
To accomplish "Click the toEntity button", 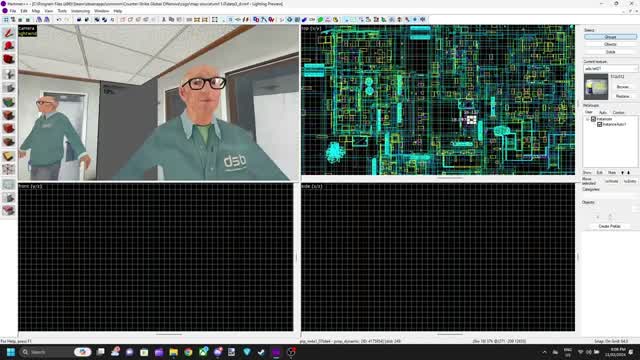I will (x=630, y=181).
